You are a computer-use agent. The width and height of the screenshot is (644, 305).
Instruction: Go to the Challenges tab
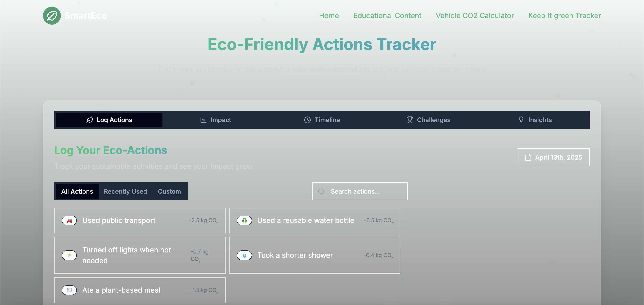tap(428, 120)
